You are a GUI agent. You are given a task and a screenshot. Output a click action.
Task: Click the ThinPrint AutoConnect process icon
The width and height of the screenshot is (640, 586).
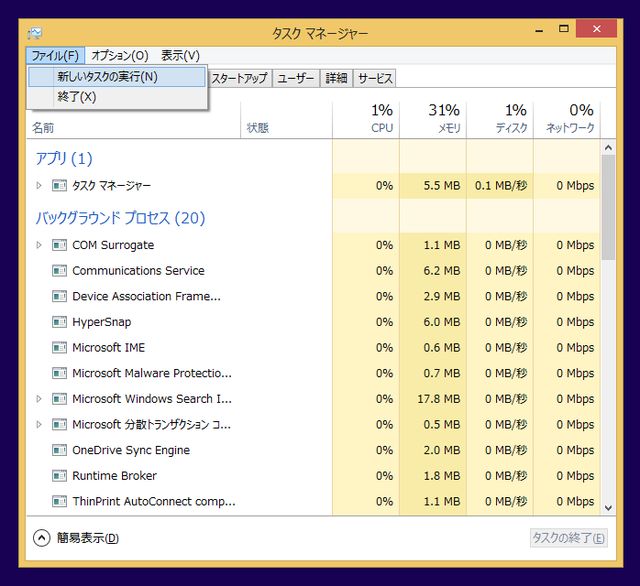[x=59, y=501]
